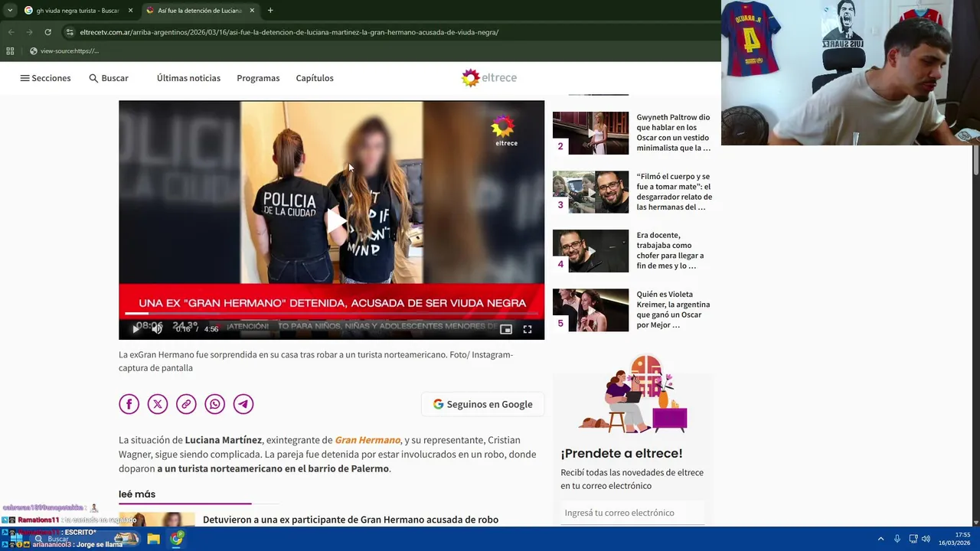Open the Violeta Kreimer article
Viewport: 980px width, 551px height.
pos(674,309)
